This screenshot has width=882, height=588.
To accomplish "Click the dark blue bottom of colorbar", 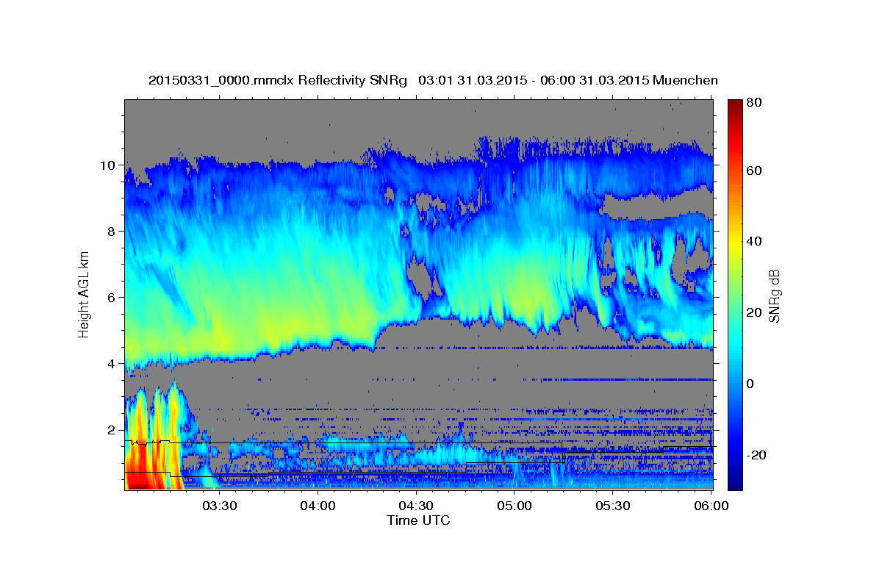I will pos(734,481).
